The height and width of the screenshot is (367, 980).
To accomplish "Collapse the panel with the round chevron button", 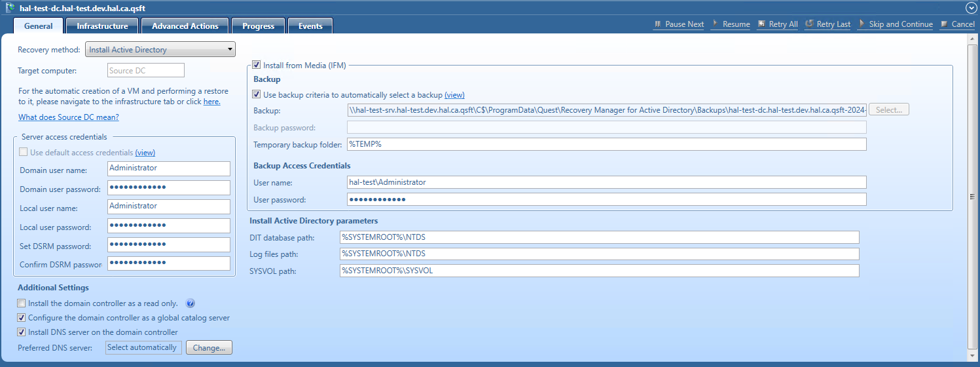I will pyautogui.click(x=971, y=7).
